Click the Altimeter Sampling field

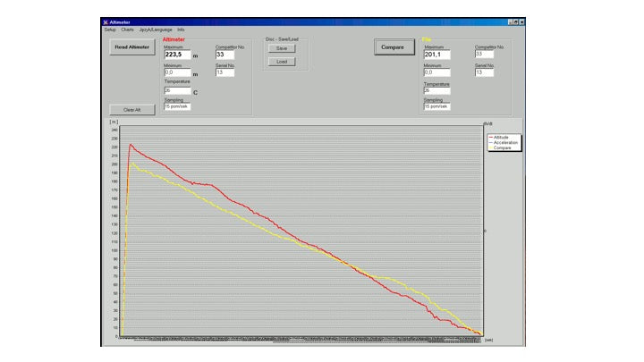tap(176, 106)
